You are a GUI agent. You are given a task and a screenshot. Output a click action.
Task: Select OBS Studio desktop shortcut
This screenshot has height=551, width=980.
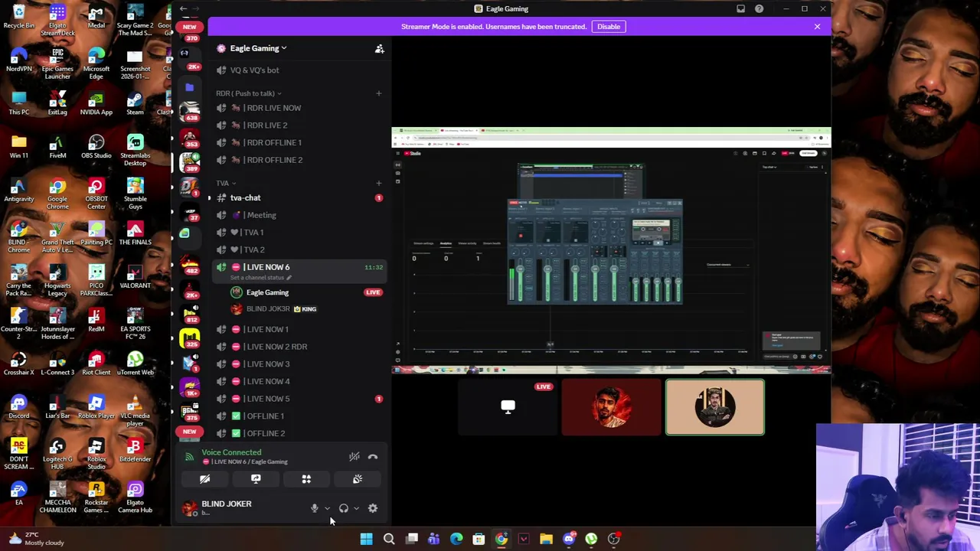click(x=96, y=147)
